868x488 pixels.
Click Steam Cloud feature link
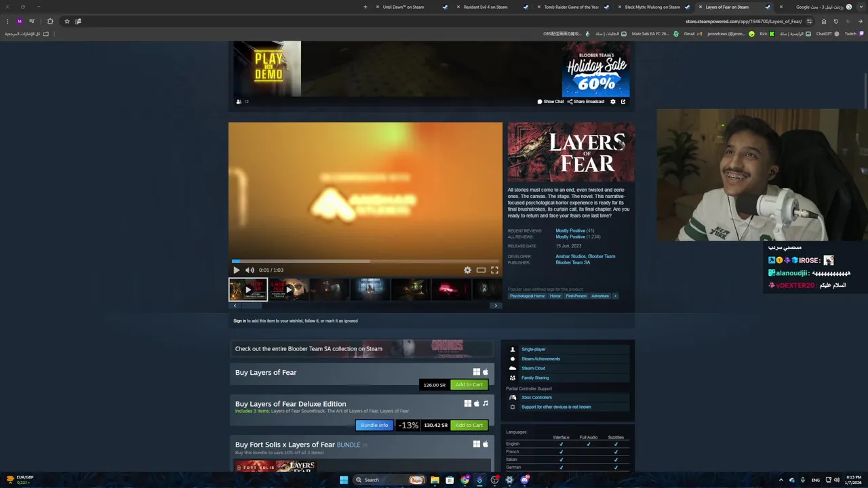[x=533, y=368]
